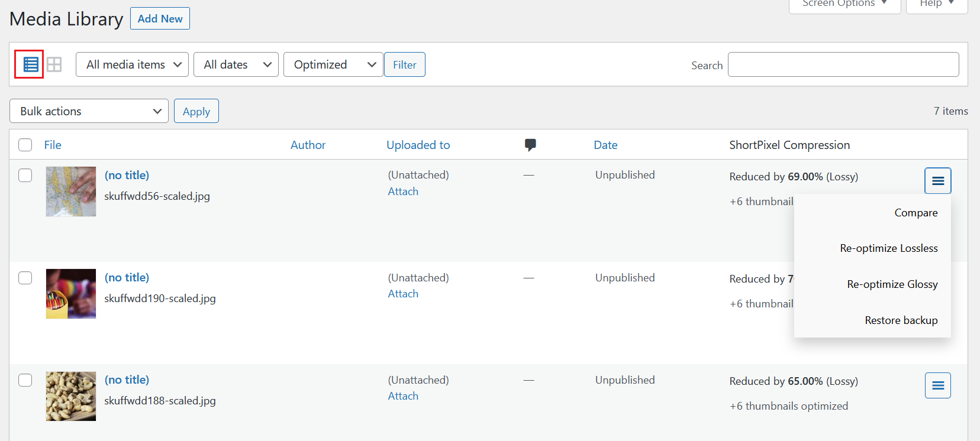Expand the Bulk actions dropdown

click(89, 111)
